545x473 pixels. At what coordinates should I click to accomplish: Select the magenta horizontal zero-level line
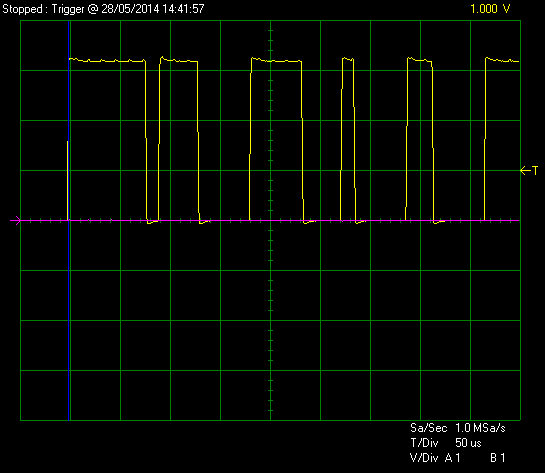[x=270, y=220]
